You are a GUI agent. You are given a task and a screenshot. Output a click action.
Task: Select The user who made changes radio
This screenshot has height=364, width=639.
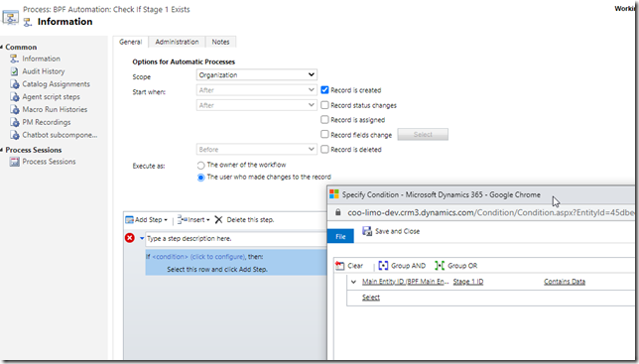[200, 178]
